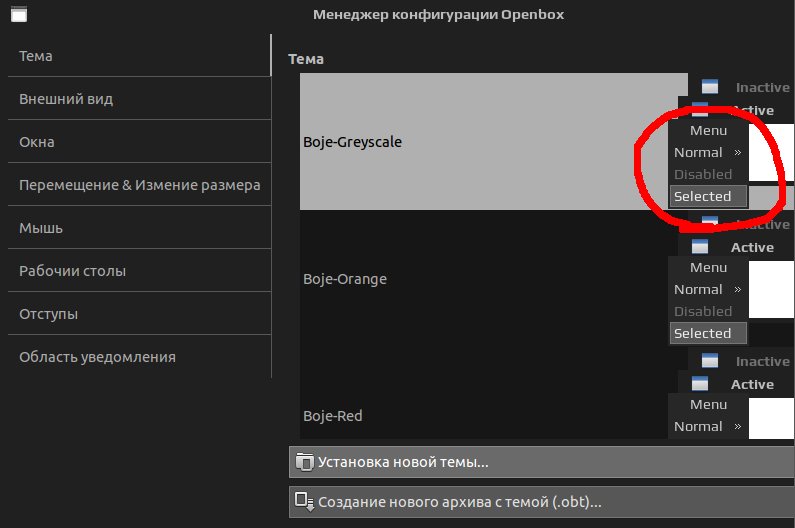
Task: Click the window menu icon in title bar
Action: (15, 15)
